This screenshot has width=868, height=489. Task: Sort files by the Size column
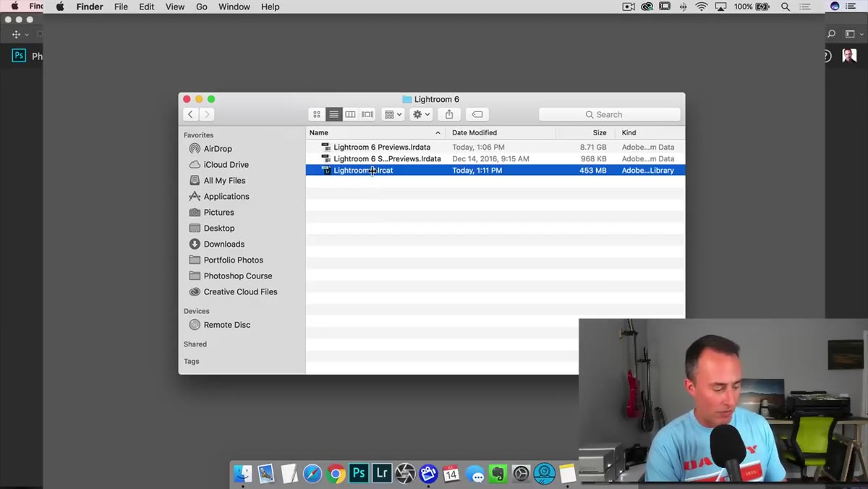click(x=586, y=132)
